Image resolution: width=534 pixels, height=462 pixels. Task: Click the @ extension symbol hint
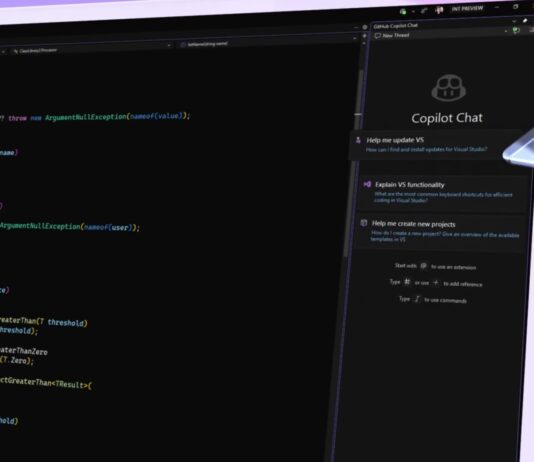pyautogui.click(x=423, y=266)
